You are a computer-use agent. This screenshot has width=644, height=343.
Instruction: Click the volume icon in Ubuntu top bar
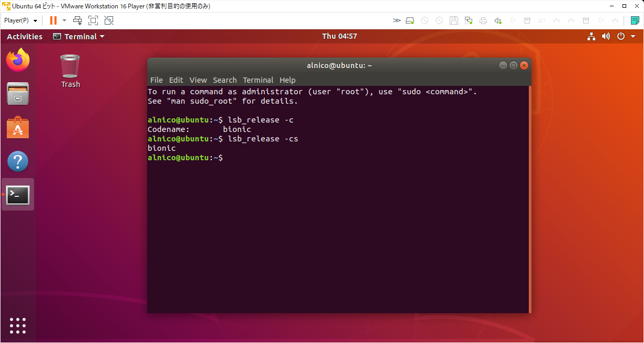point(606,36)
